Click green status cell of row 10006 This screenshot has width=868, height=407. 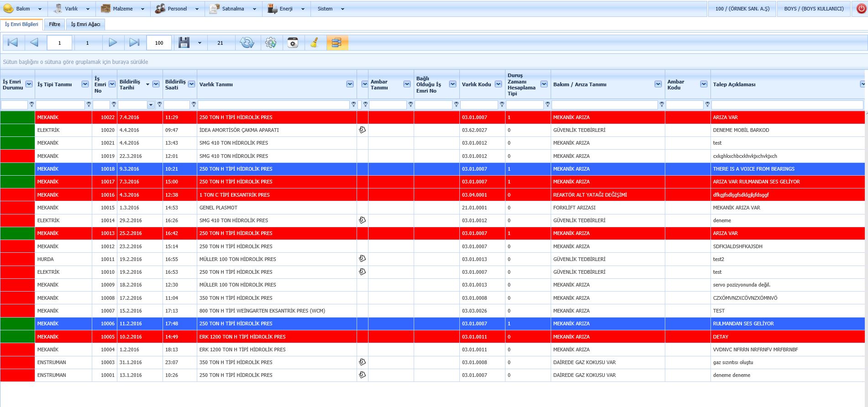(18, 324)
